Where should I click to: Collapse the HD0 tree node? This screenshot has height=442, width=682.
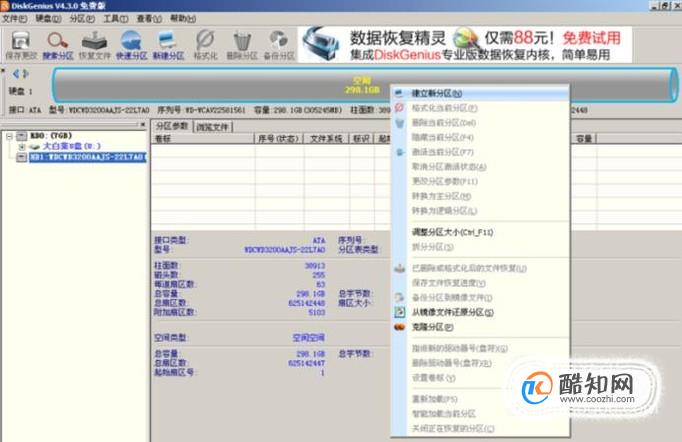coord(9,136)
